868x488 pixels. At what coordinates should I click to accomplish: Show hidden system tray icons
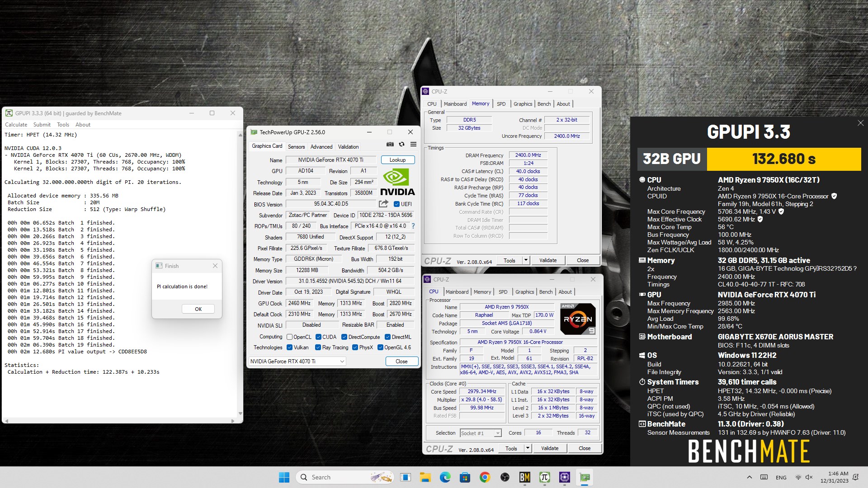click(x=749, y=477)
